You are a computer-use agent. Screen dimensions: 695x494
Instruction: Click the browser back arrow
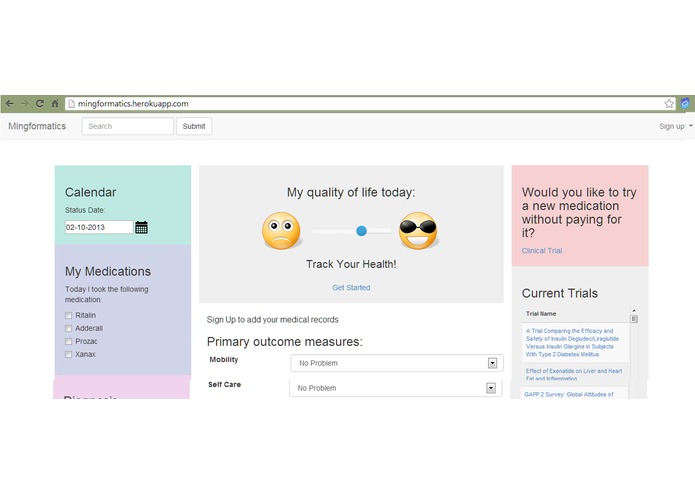pos(10,104)
